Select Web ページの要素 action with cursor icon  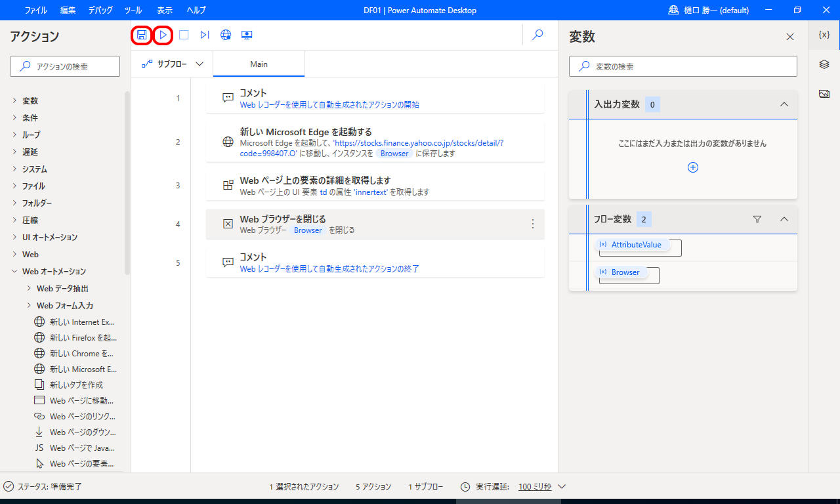coord(75,464)
